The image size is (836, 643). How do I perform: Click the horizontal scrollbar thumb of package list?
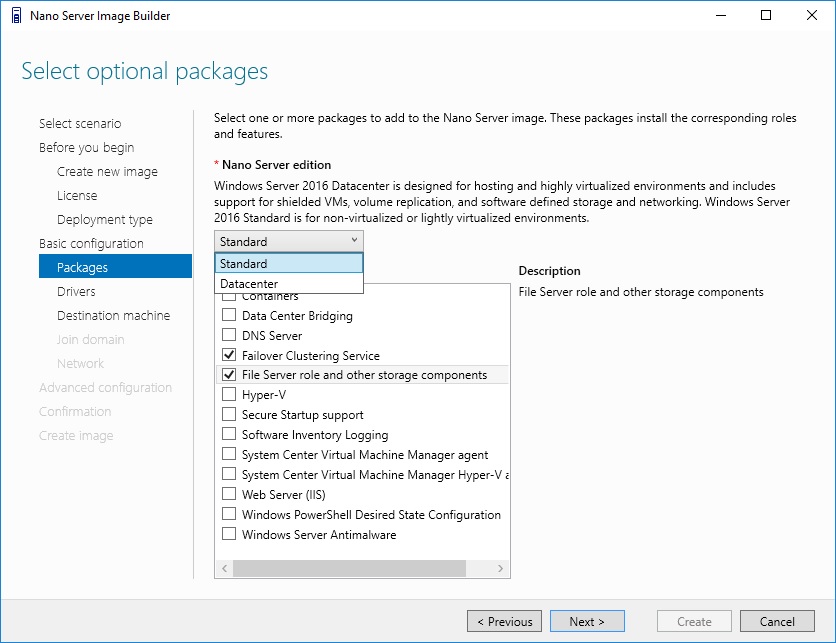click(x=349, y=568)
